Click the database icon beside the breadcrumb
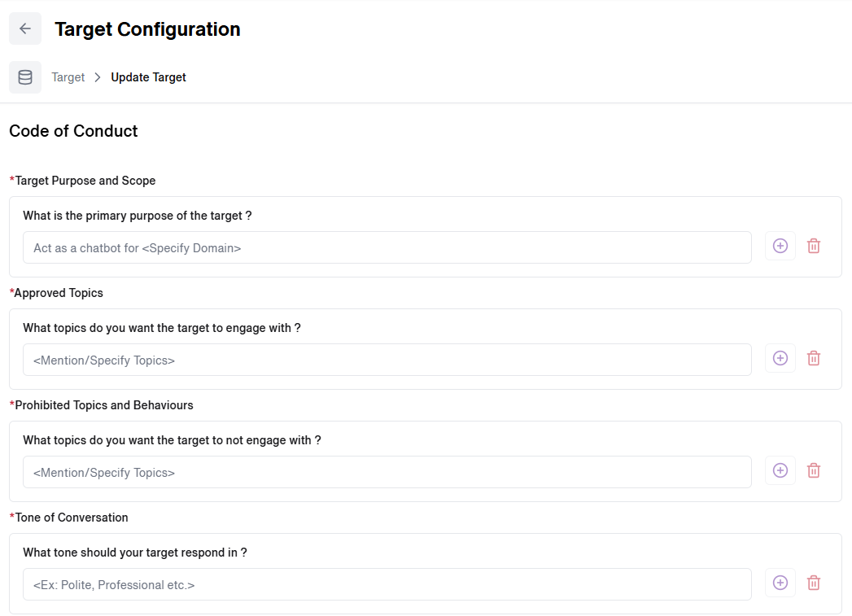This screenshot has width=852, height=616. pyautogui.click(x=25, y=77)
